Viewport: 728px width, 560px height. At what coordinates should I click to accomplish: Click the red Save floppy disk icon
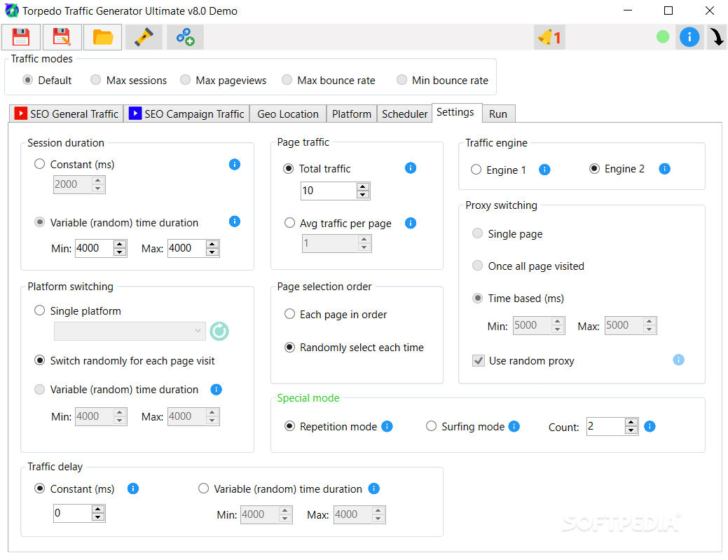21,37
